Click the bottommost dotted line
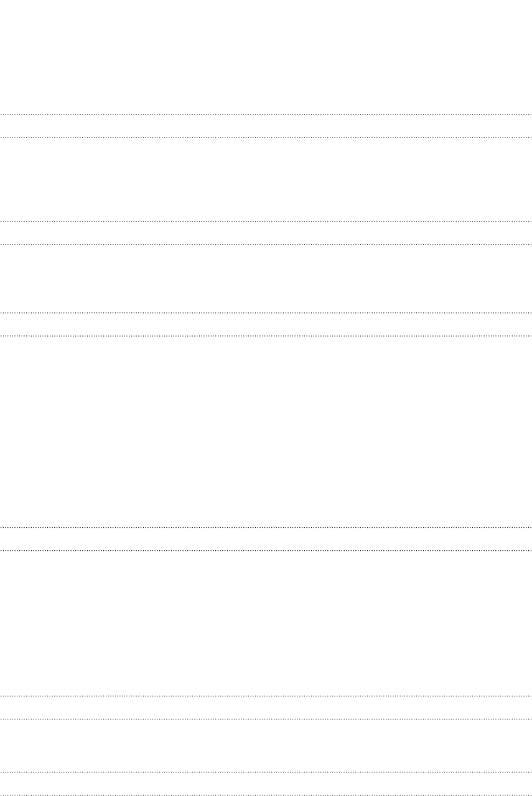The width and height of the screenshot is (532, 796). coord(266,795)
